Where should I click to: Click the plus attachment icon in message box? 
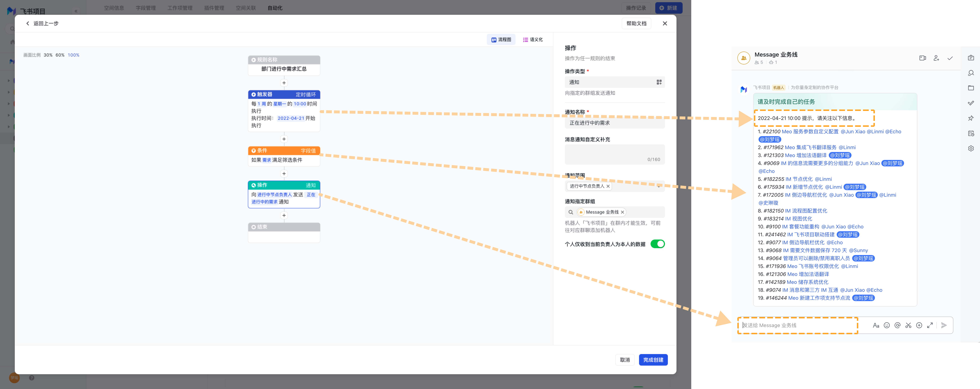click(919, 325)
